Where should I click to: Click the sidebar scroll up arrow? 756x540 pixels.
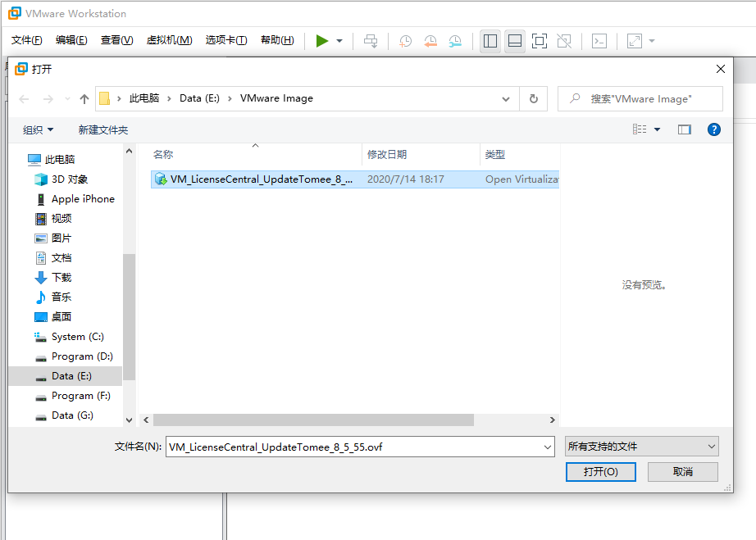pos(130,151)
